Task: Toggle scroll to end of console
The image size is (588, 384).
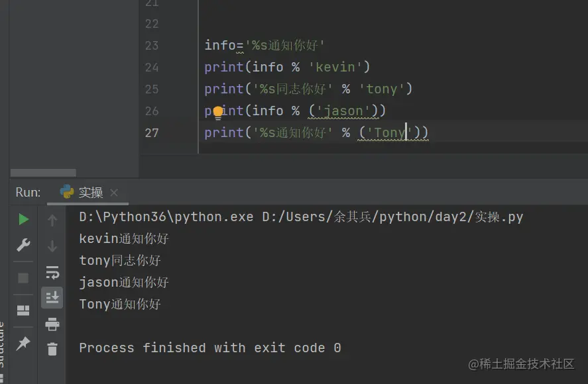Action: [x=52, y=298]
